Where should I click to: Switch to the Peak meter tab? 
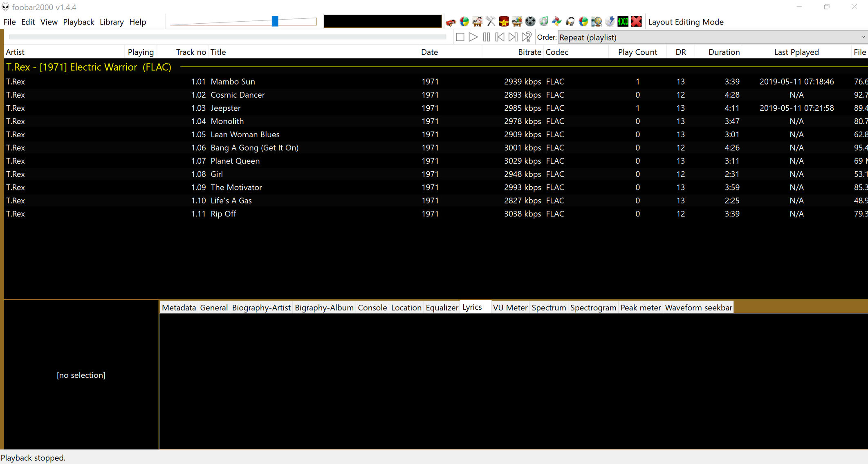pyautogui.click(x=641, y=308)
